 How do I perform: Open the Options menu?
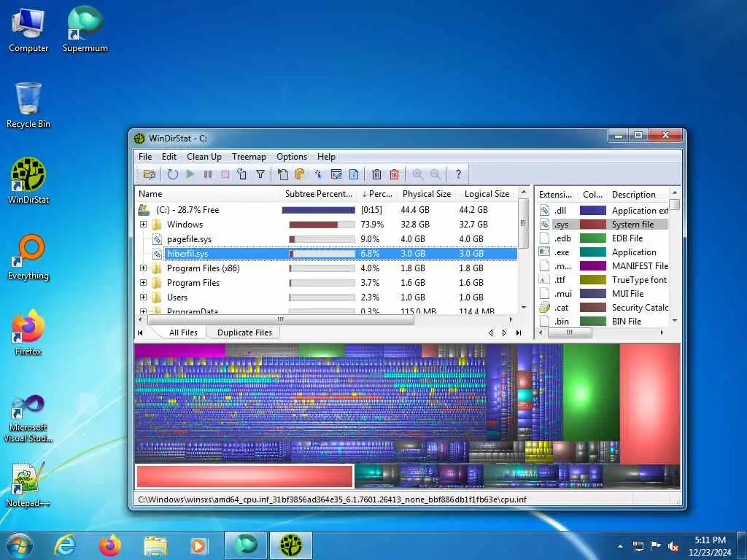(292, 157)
